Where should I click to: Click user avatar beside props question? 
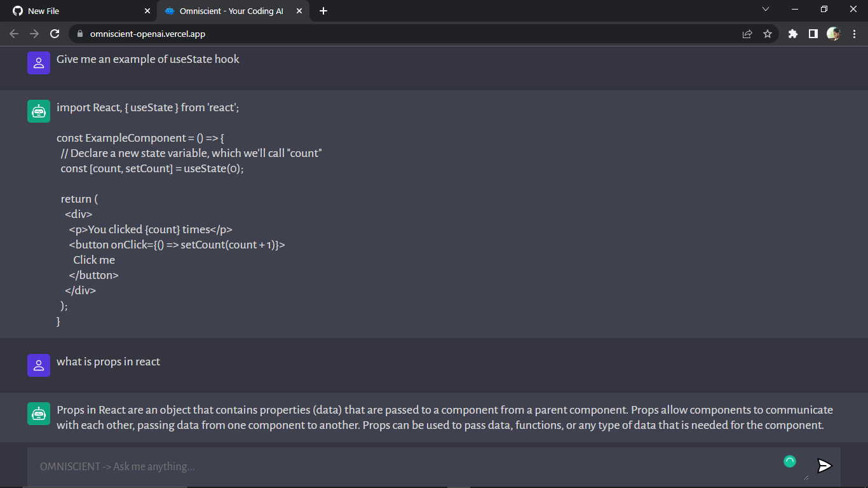coord(39,365)
